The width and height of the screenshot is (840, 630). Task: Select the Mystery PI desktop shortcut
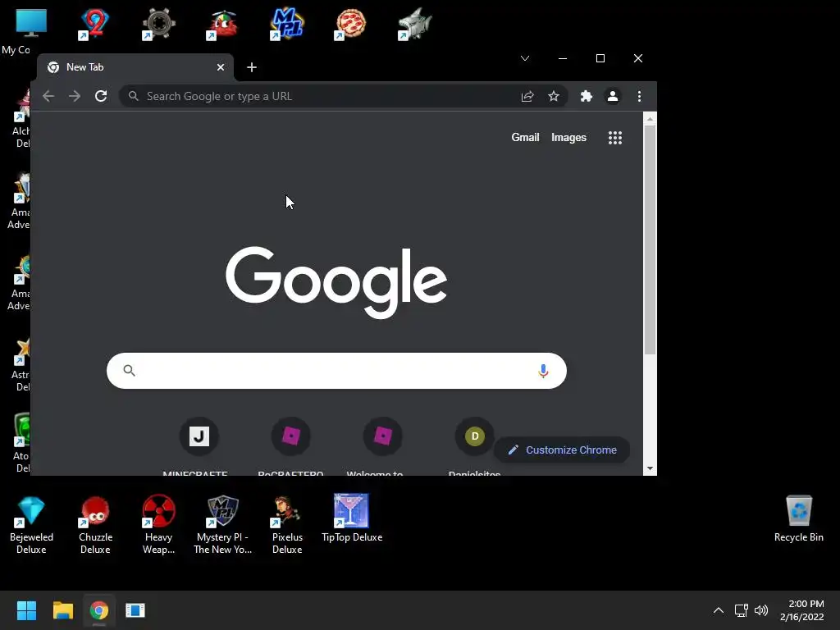click(223, 525)
